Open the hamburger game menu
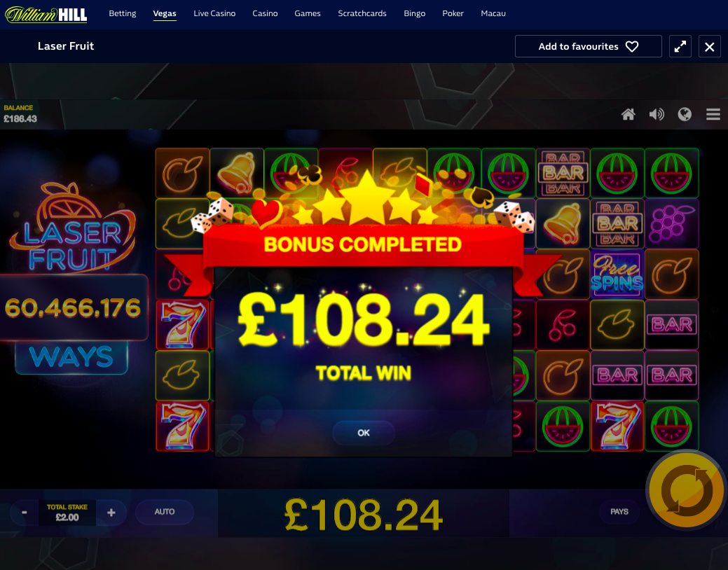Viewport: 728px width, 570px height. 713,114
